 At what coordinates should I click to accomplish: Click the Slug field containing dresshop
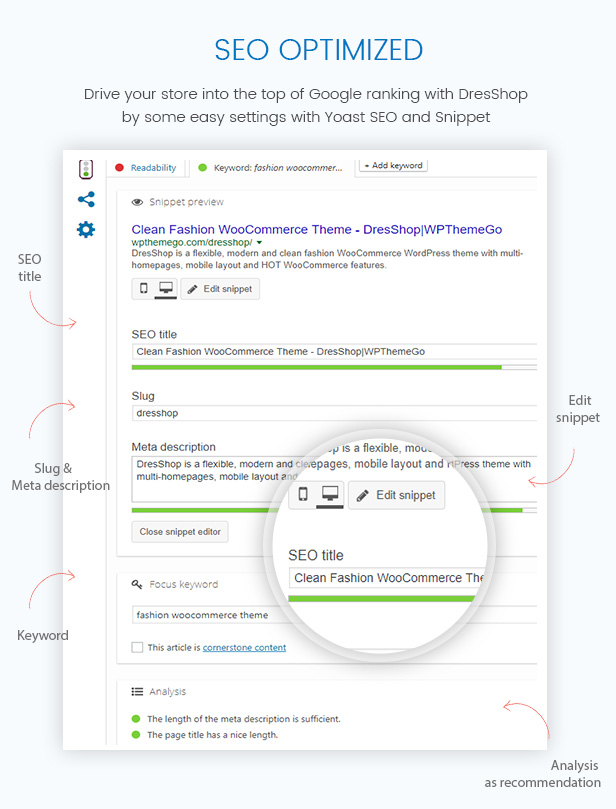tap(334, 413)
